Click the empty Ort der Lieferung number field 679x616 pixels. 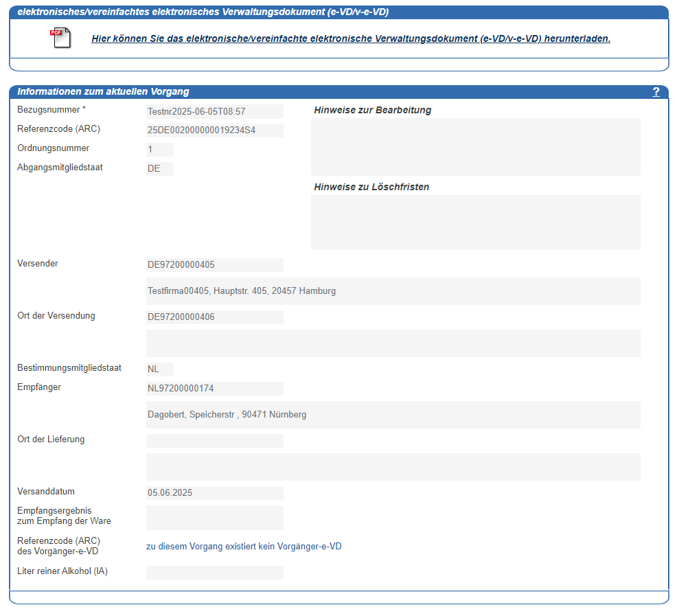pos(214,441)
